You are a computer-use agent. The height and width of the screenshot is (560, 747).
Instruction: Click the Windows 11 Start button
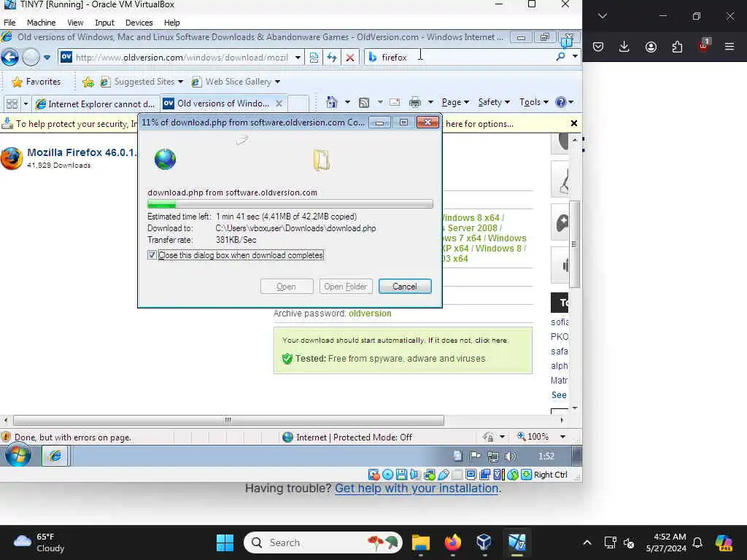click(x=225, y=542)
